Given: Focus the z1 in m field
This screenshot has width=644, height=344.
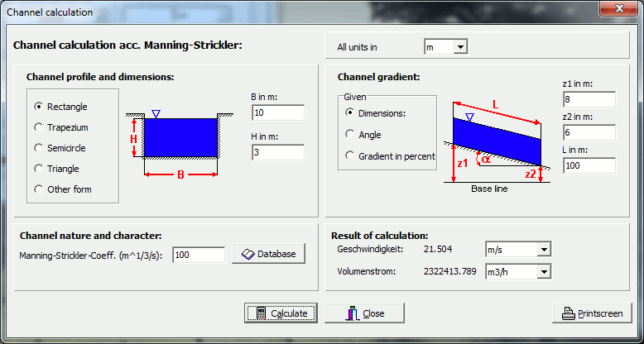Looking at the screenshot, I should pyautogui.click(x=589, y=99).
